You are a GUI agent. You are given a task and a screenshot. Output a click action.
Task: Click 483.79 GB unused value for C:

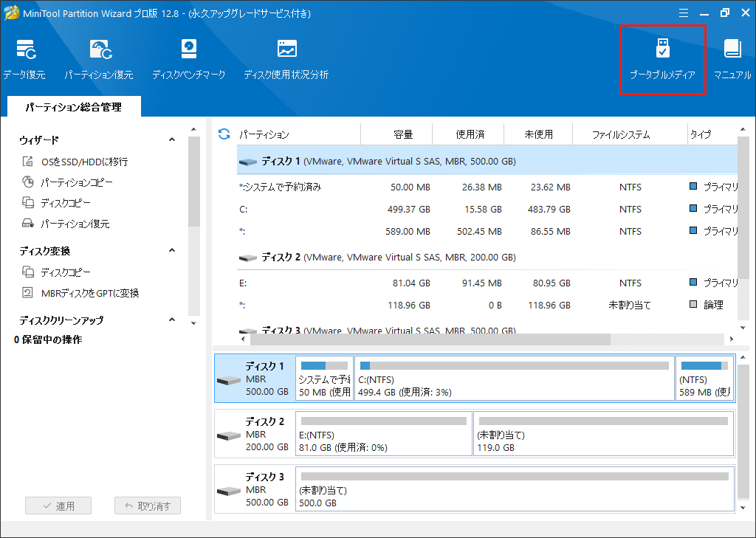click(x=549, y=210)
